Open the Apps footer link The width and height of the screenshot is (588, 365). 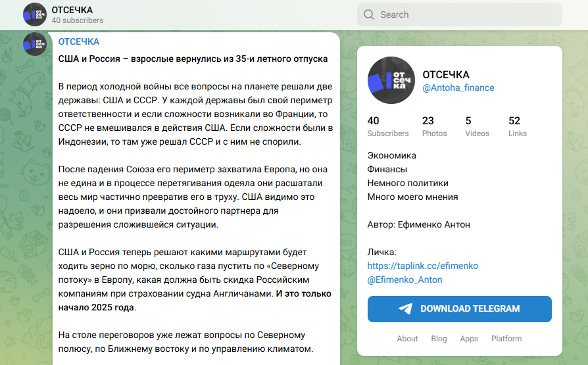point(469,339)
